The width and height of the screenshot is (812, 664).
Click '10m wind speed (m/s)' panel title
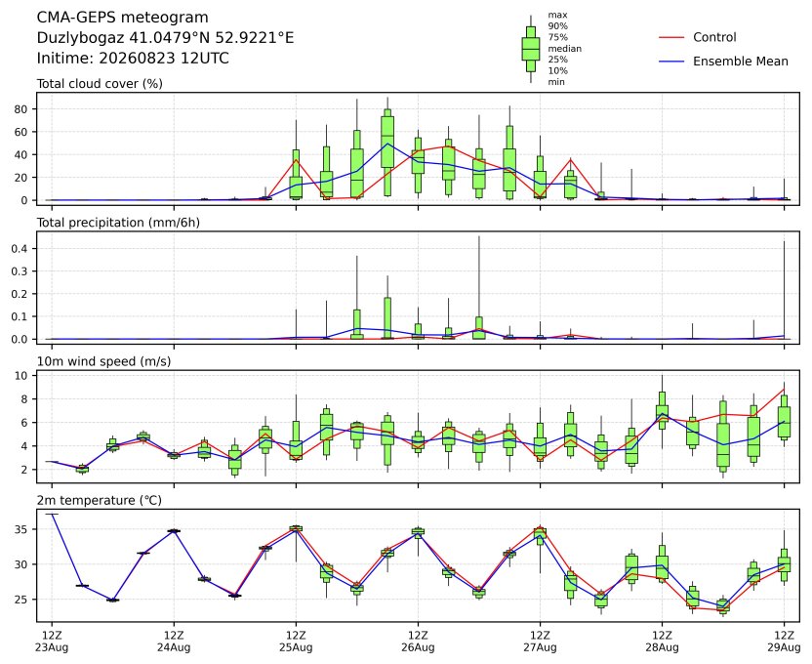tap(103, 361)
